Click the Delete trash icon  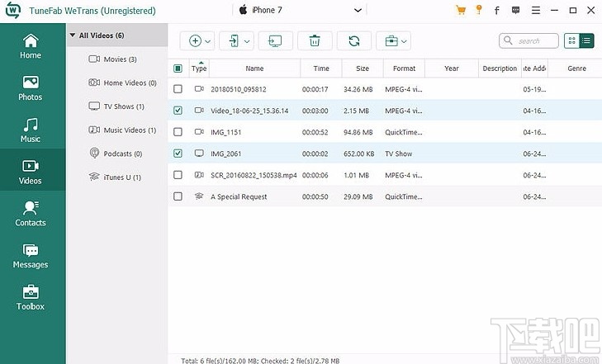315,40
